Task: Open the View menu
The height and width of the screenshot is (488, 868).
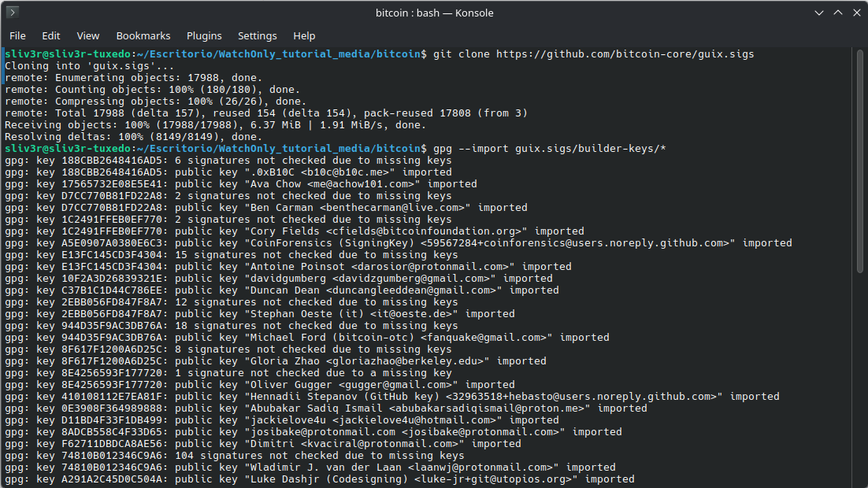Action: 88,36
